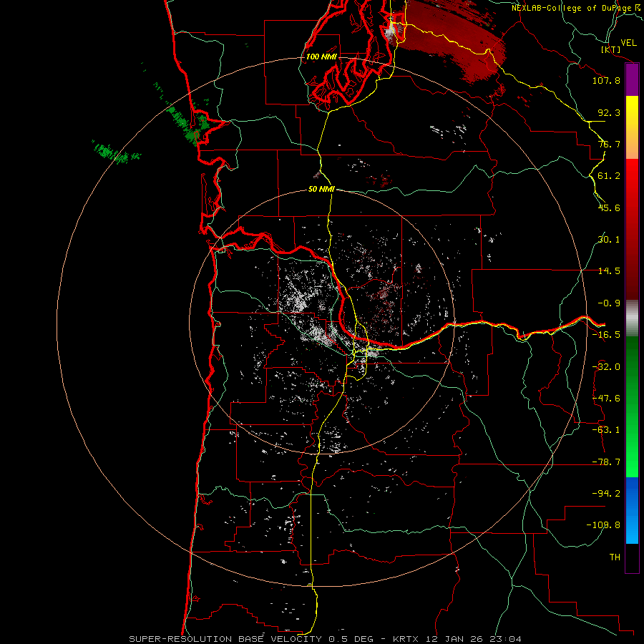Click the VEL legend title

pyautogui.click(x=628, y=43)
